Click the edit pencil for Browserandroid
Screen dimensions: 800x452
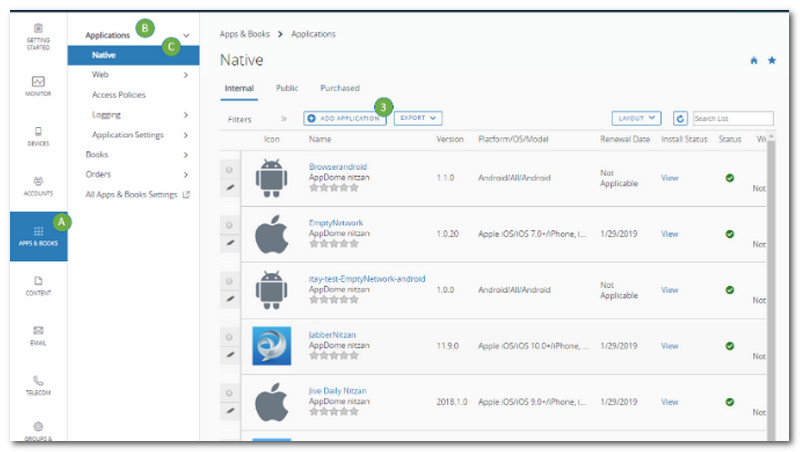pos(230,187)
